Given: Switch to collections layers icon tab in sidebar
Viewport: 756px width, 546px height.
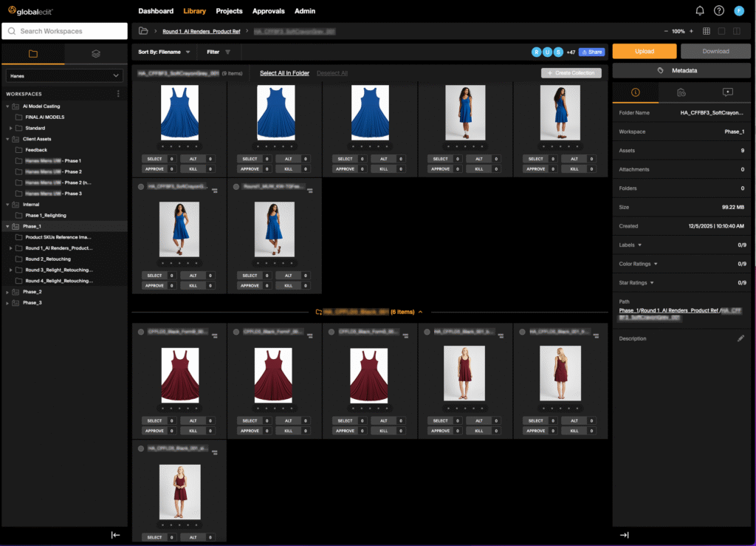Looking at the screenshot, I should pyautogui.click(x=96, y=54).
